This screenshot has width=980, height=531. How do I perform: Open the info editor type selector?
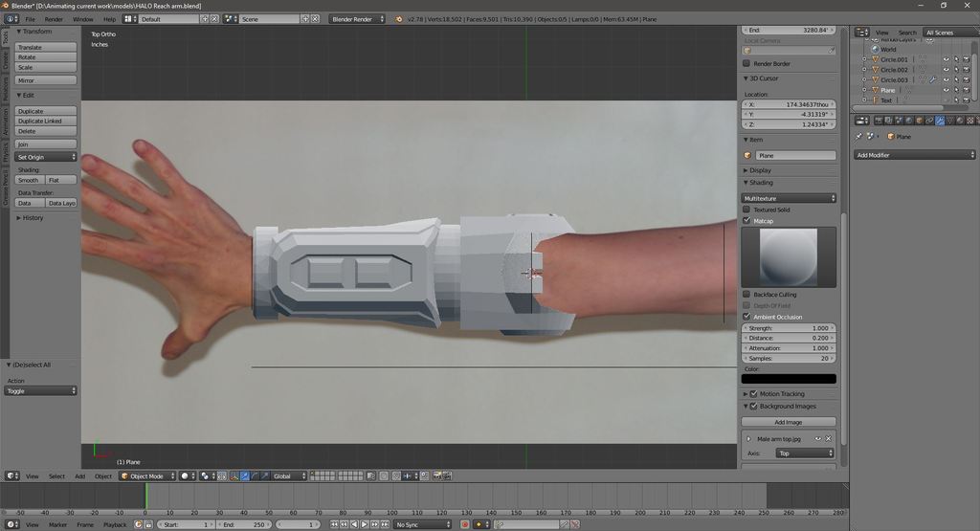tap(11, 19)
